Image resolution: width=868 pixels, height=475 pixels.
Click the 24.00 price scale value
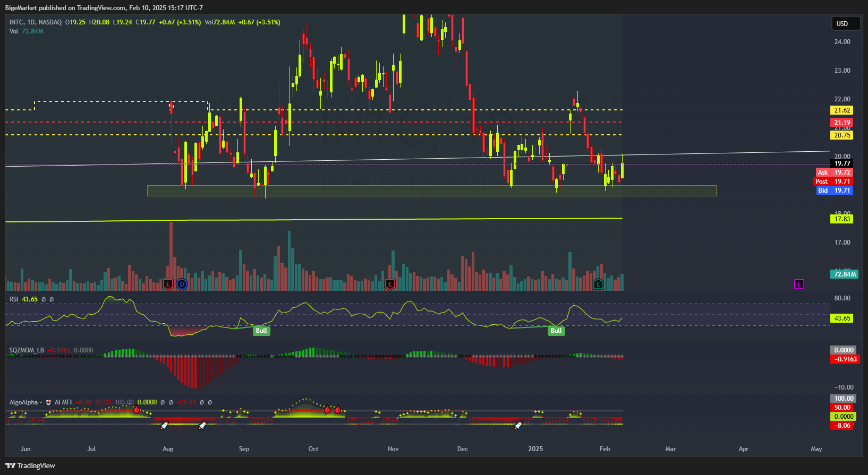point(843,42)
